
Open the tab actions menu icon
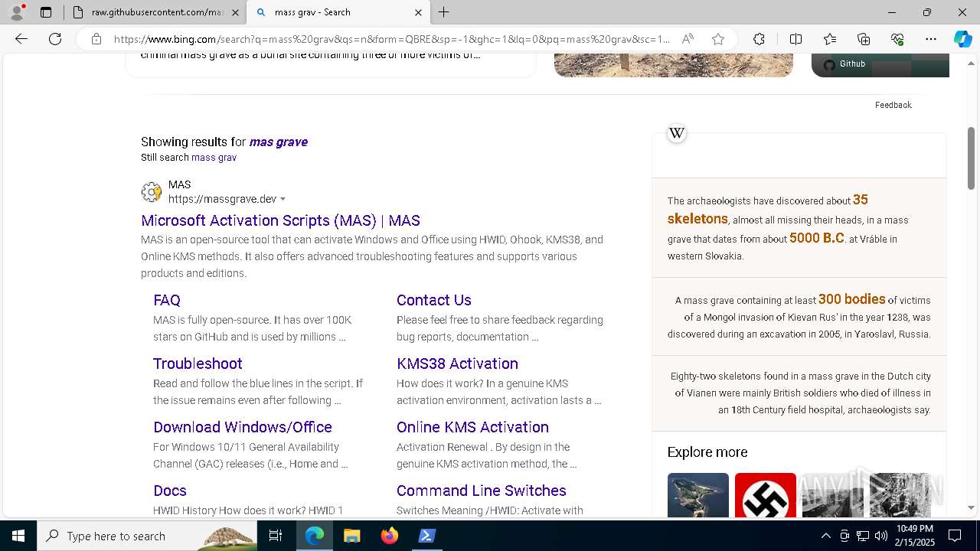pos(46,12)
